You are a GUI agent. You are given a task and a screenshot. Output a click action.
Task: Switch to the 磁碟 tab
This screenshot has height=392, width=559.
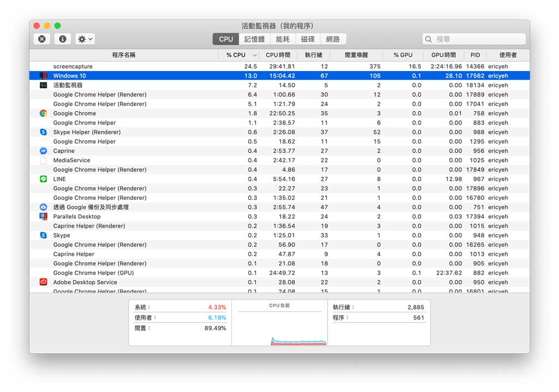[x=308, y=39]
